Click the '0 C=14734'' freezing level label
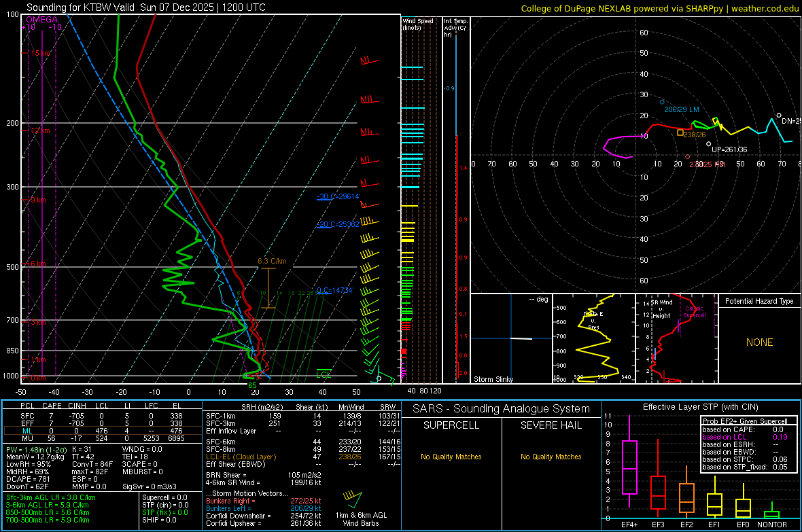 point(335,290)
